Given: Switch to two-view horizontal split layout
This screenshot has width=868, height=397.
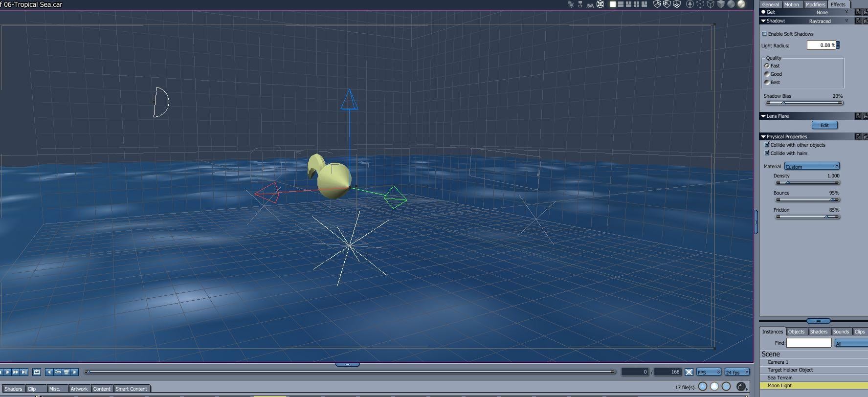Looking at the screenshot, I should [x=621, y=4].
